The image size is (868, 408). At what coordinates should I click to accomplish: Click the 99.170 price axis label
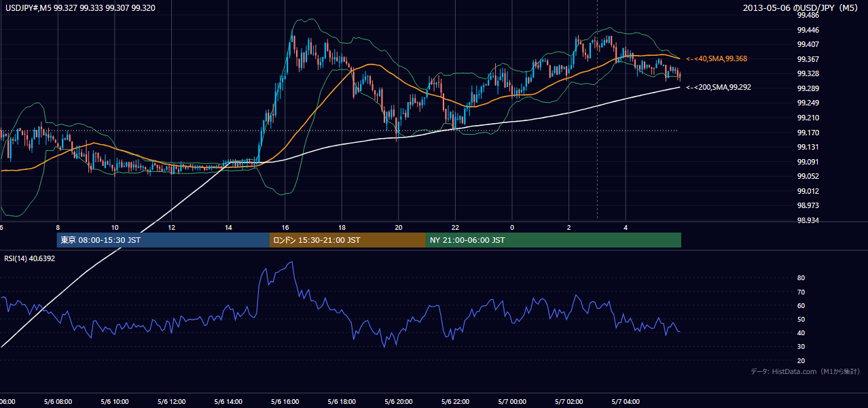pos(808,133)
